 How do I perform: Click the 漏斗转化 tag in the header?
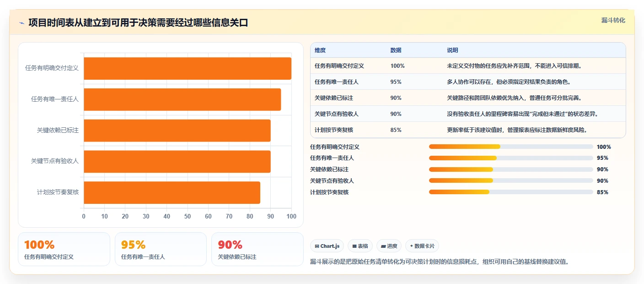(613, 20)
